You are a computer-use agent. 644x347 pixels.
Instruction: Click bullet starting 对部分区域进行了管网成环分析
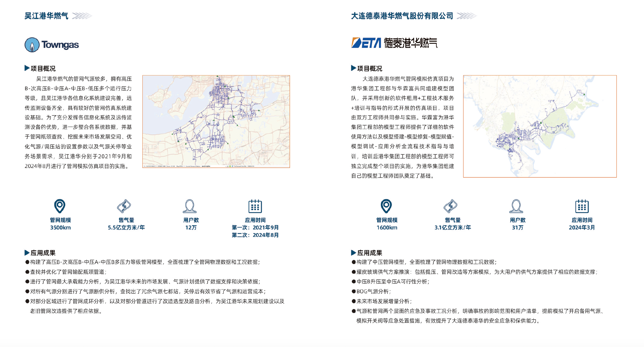click(x=155, y=301)
